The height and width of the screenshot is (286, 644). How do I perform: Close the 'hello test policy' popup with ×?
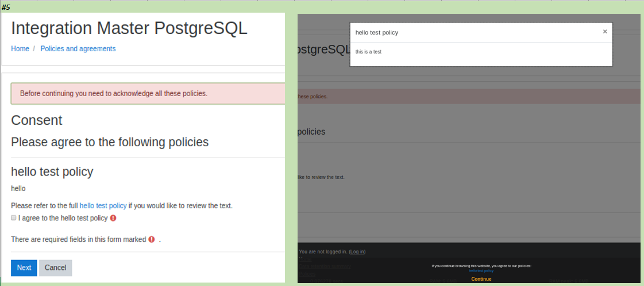(x=604, y=32)
